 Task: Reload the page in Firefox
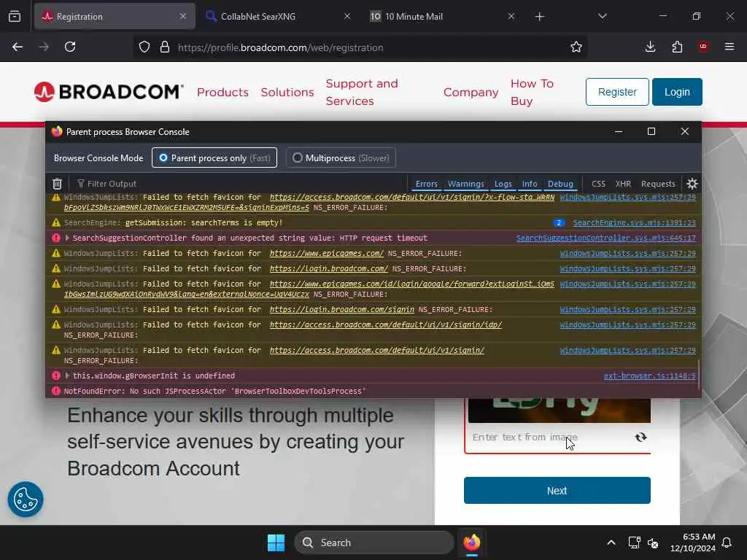[70, 47]
